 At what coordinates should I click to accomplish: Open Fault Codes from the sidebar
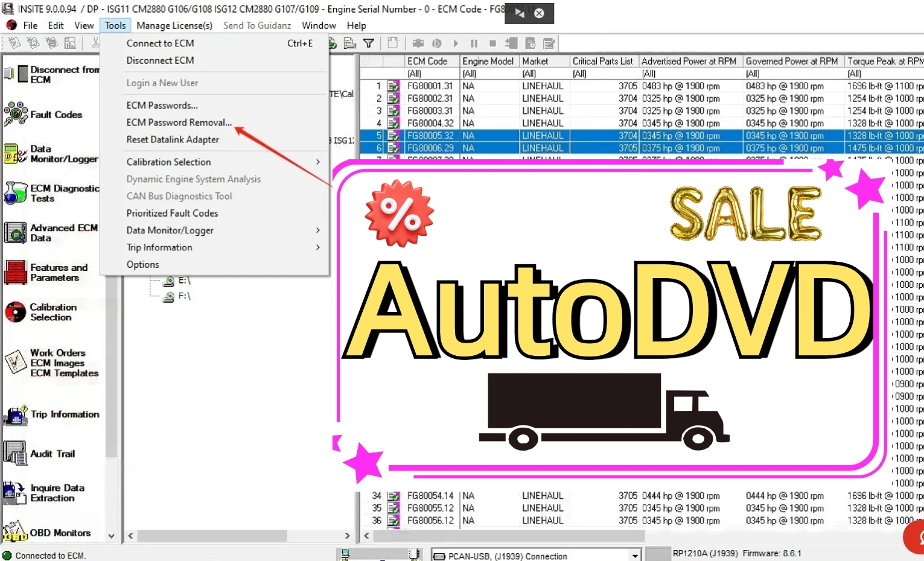(x=15, y=114)
